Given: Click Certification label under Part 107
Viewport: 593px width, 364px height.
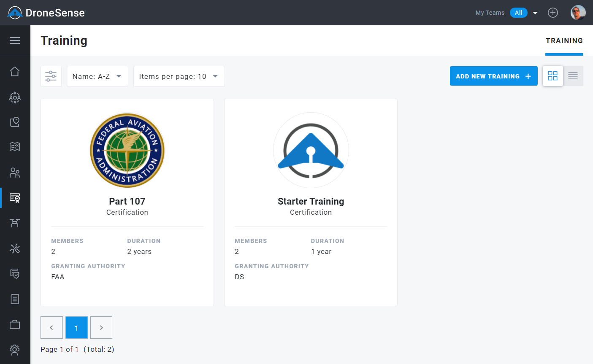Looking at the screenshot, I should point(127,212).
